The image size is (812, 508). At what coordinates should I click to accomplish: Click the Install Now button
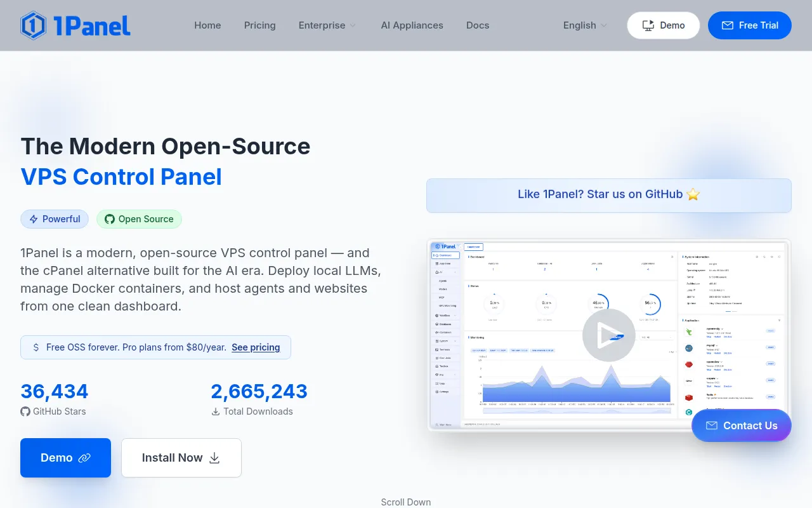click(x=181, y=458)
